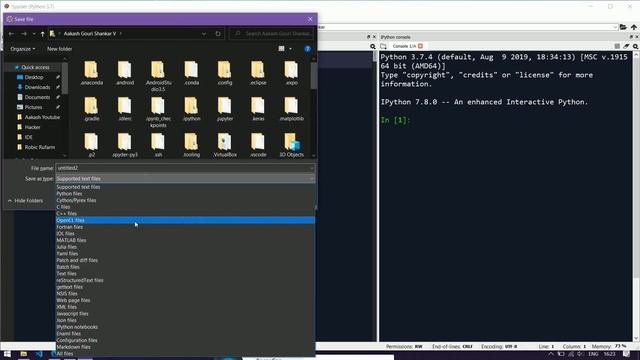The width and height of the screenshot is (640, 360).
Task: Open the .eclipse folder
Action: 258,73
